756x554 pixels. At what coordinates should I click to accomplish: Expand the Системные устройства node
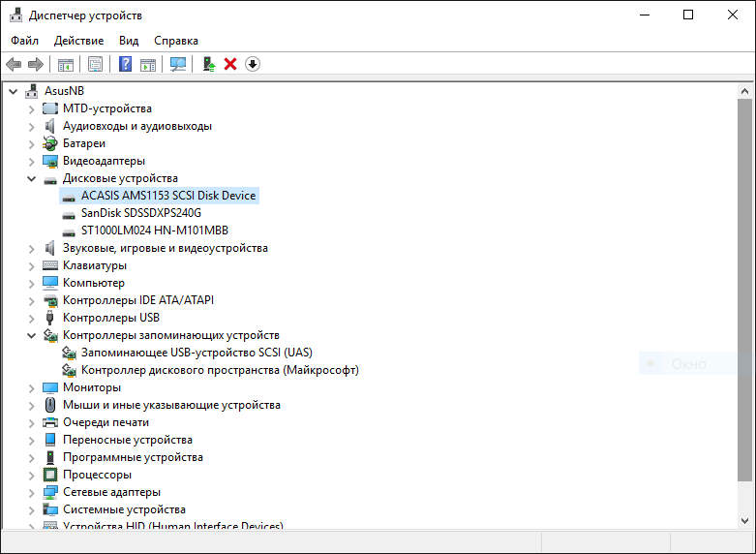point(31,509)
